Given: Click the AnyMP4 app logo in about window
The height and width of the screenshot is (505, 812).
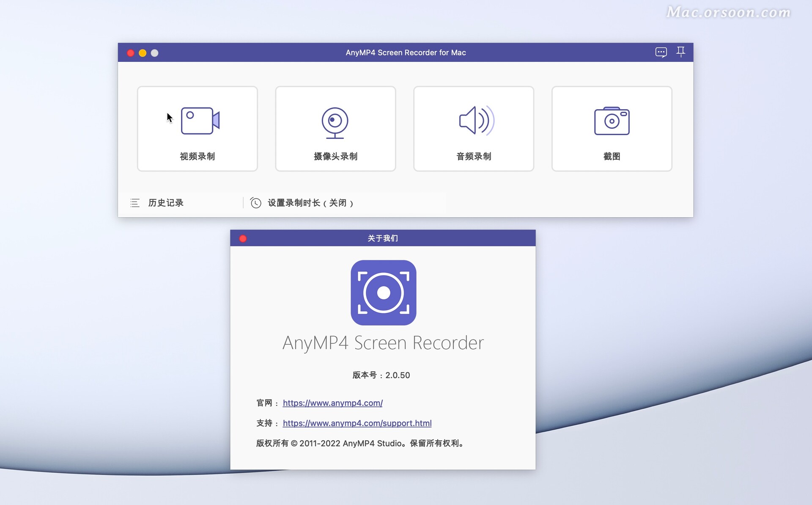Looking at the screenshot, I should click(x=383, y=293).
